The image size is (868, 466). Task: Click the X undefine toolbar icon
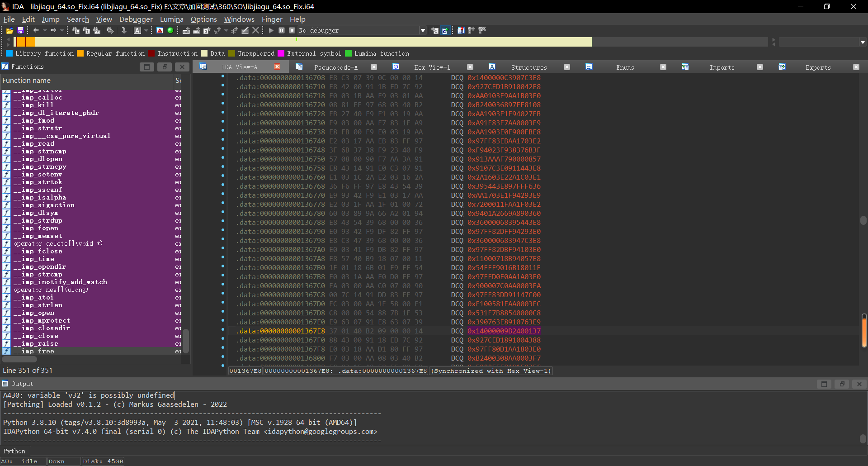pyautogui.click(x=256, y=30)
